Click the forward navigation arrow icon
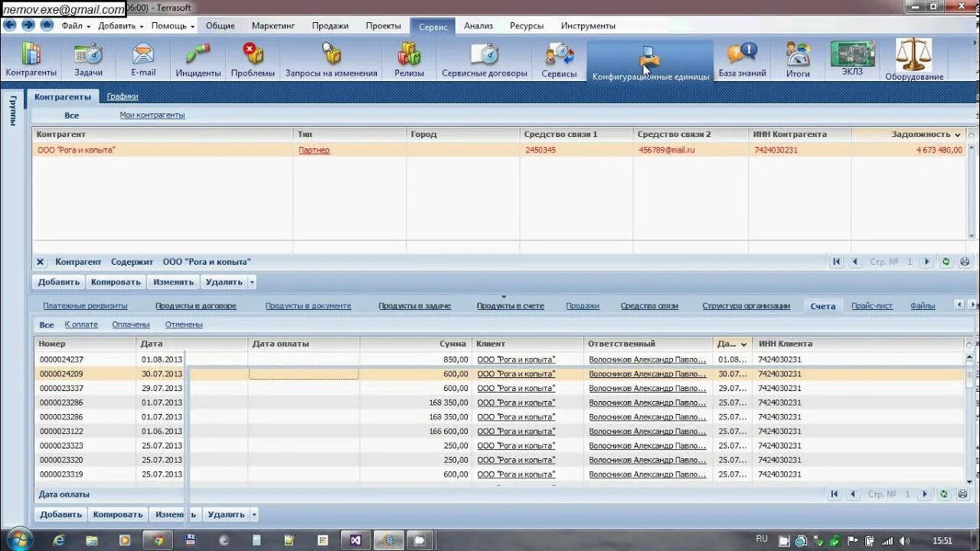The height and width of the screenshot is (551, 980). click(x=28, y=25)
